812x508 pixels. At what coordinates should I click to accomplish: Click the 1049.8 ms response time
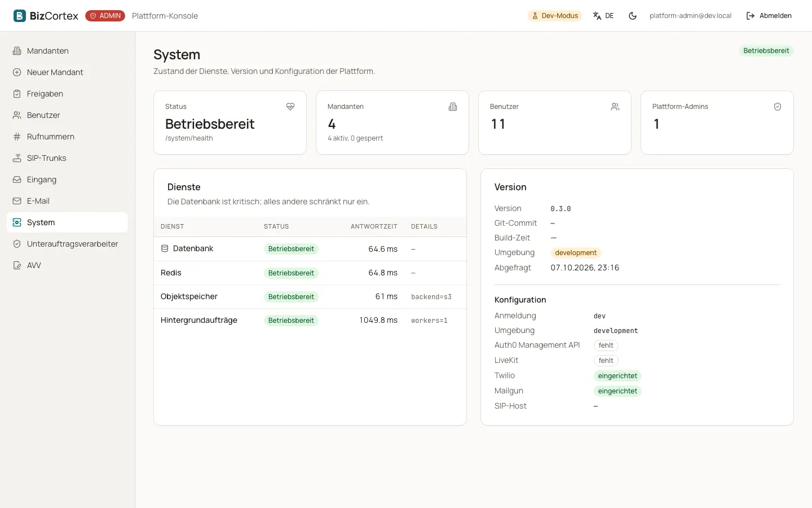click(x=378, y=320)
